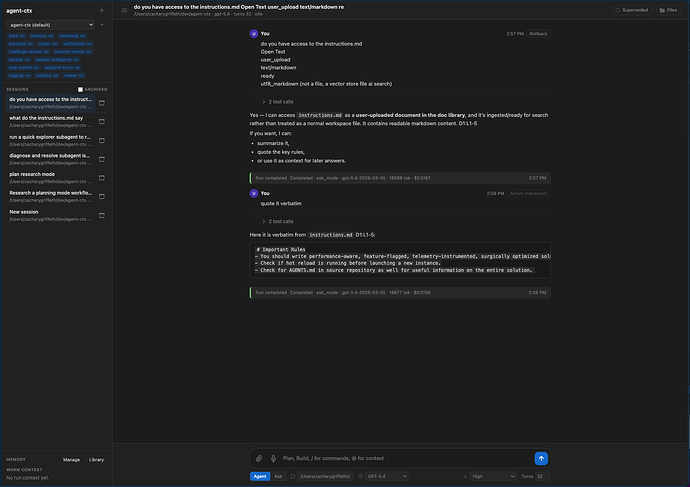Archive icon for 'Research a planning mode' session
This screenshot has height=487, width=690.
point(102,197)
